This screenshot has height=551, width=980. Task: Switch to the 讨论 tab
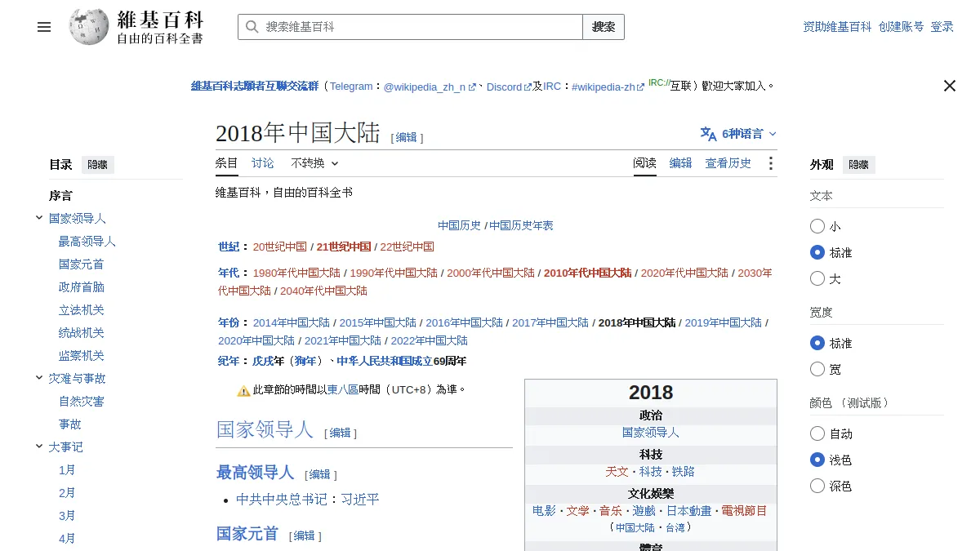pos(263,163)
